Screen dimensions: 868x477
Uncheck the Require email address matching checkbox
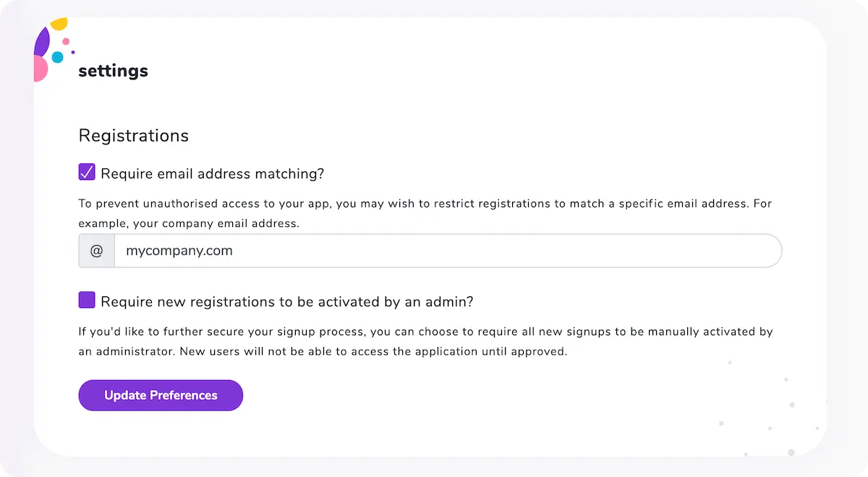[x=87, y=173]
